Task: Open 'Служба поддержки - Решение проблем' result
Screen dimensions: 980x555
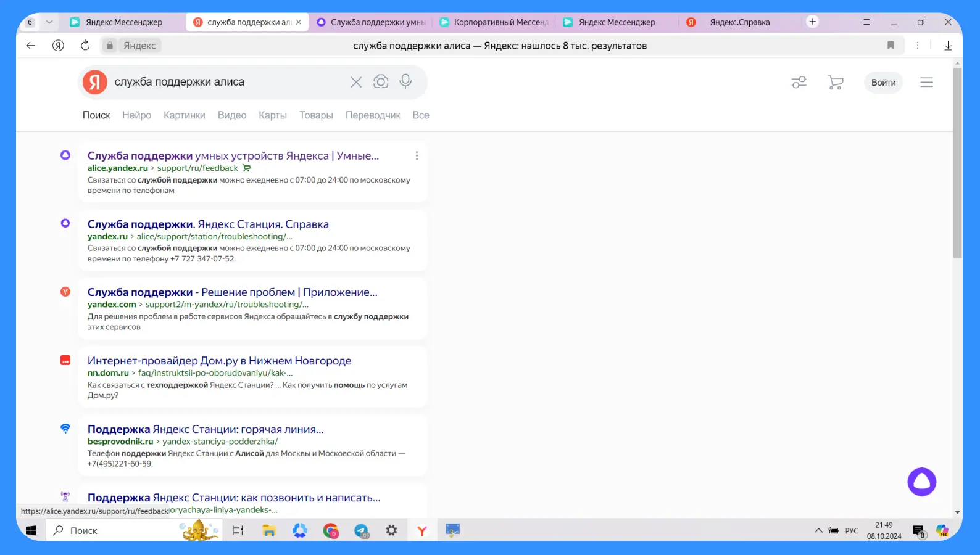Action: 232,292
